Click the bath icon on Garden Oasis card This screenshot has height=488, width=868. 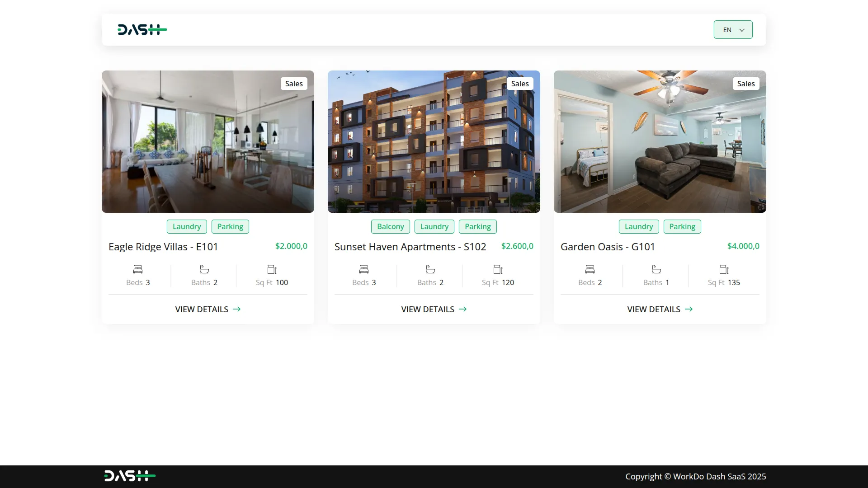(x=656, y=269)
